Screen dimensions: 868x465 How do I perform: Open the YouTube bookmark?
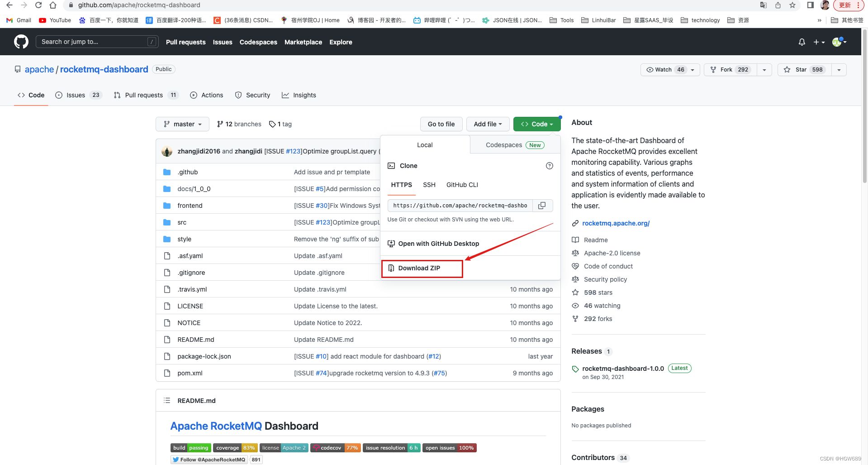click(x=55, y=20)
